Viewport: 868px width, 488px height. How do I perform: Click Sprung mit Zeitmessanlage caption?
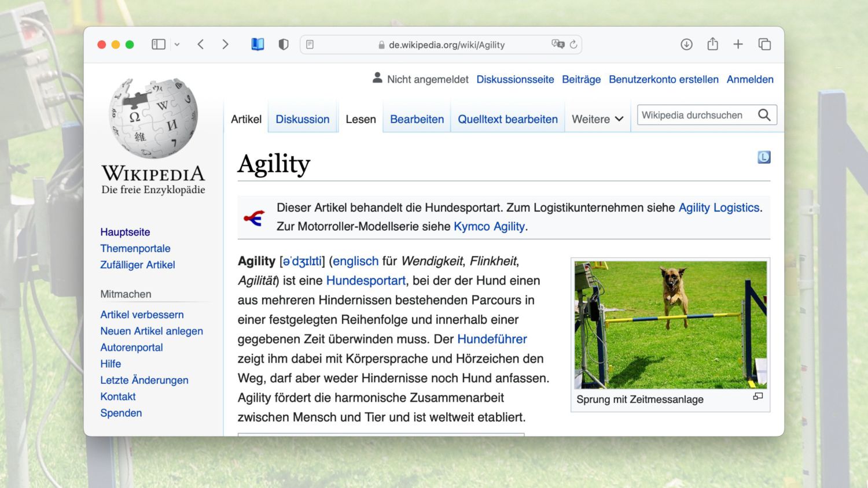pyautogui.click(x=640, y=400)
